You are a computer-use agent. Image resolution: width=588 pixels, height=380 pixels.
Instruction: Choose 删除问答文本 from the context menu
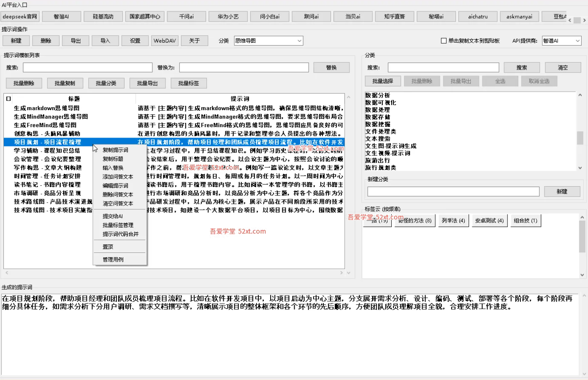pyautogui.click(x=120, y=194)
